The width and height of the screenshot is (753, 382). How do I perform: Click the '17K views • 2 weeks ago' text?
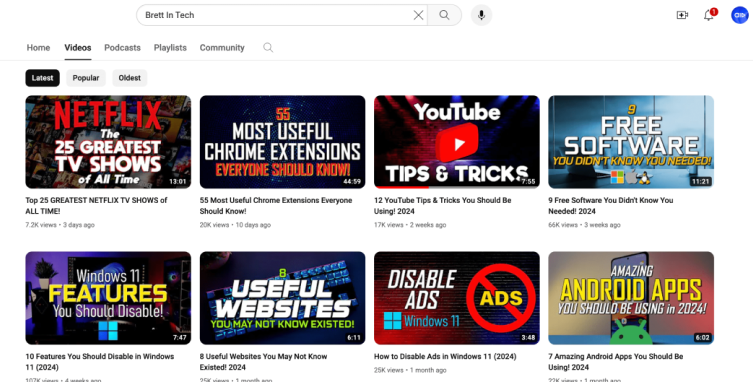pyautogui.click(x=410, y=225)
